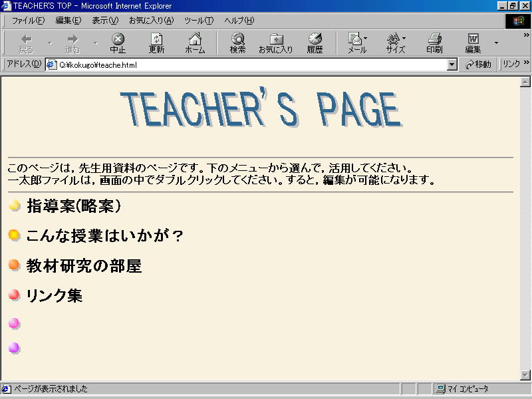Click the scrollbar up arrow

[525, 82]
